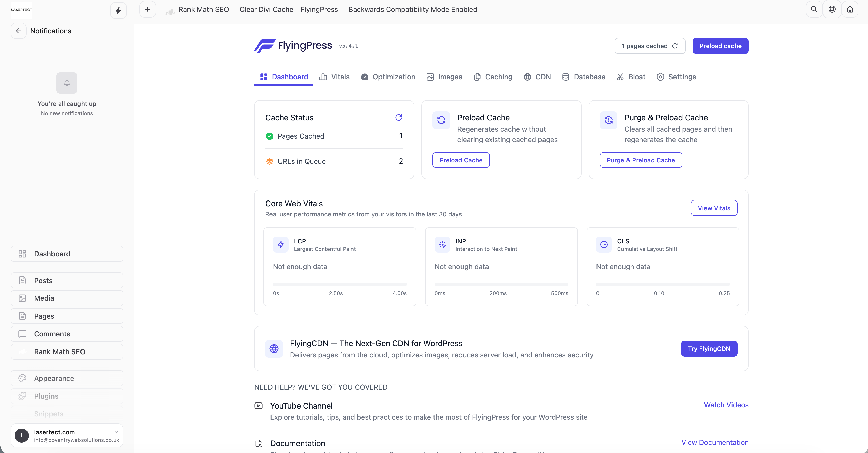Expand the lasertect.com account switcher
Viewport: 868px width, 453px height.
116,432
